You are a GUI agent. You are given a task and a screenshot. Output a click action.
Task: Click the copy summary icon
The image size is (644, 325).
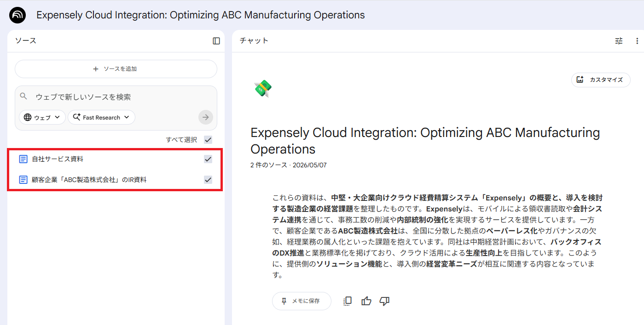348,301
